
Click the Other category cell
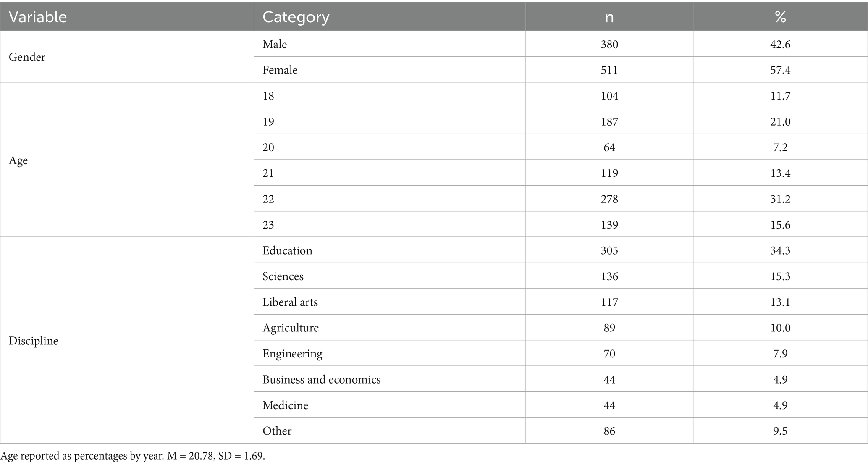coord(277,431)
